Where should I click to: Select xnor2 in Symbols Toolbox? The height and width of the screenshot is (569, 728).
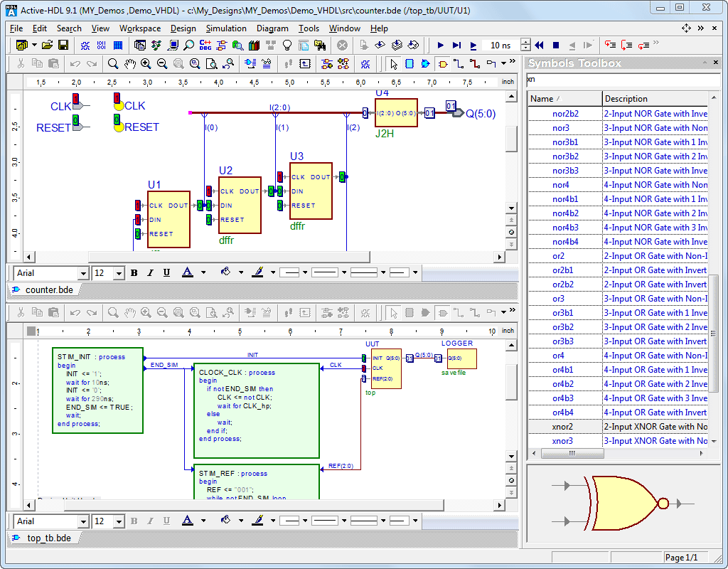(618, 427)
